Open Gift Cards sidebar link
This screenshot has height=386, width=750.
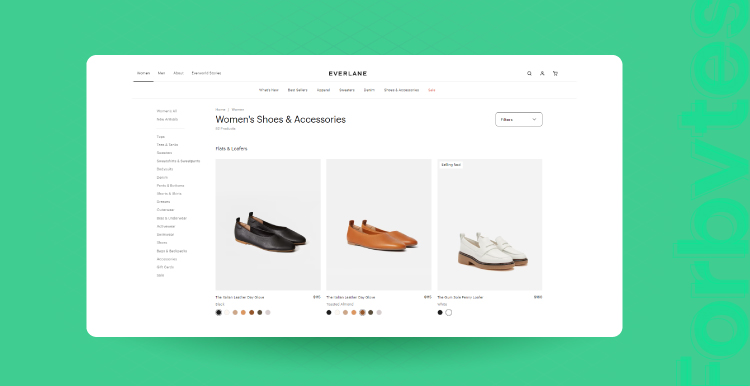165,267
